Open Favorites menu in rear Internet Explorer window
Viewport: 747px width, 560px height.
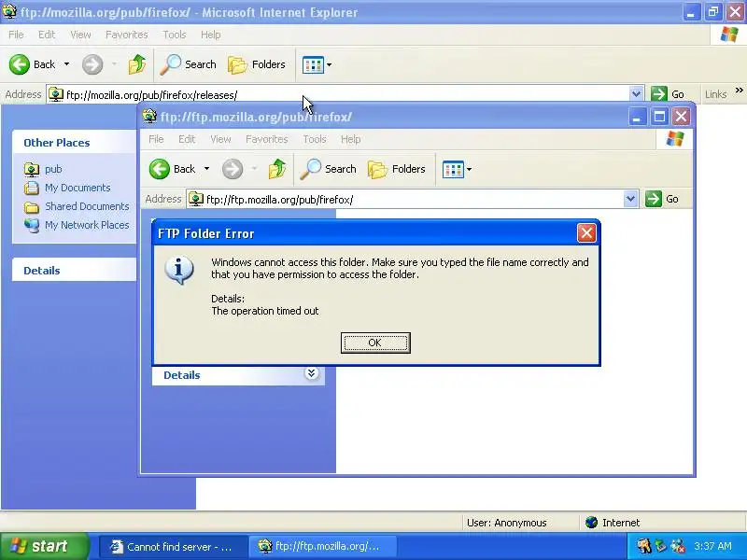[x=127, y=35]
